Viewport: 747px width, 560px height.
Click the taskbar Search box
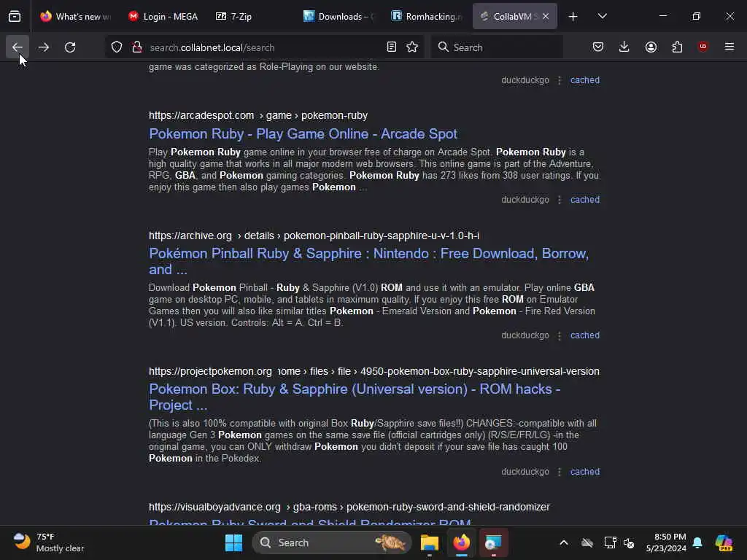point(332,542)
